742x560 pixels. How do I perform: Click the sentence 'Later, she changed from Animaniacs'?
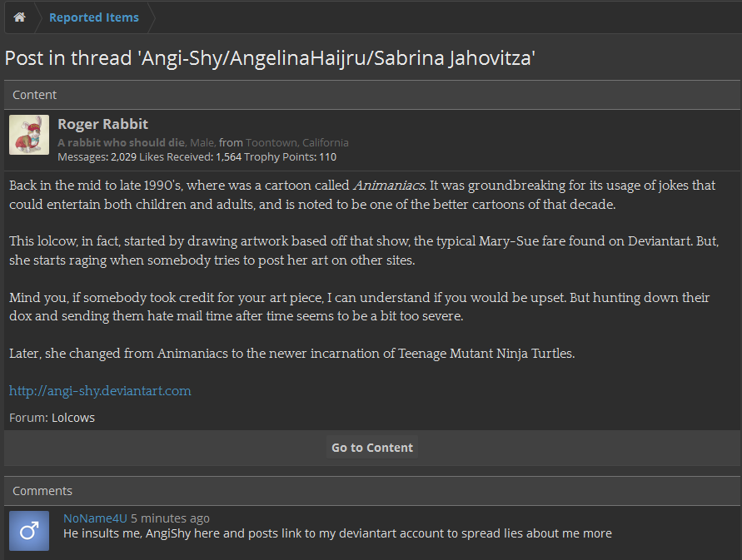pyautogui.click(x=292, y=354)
